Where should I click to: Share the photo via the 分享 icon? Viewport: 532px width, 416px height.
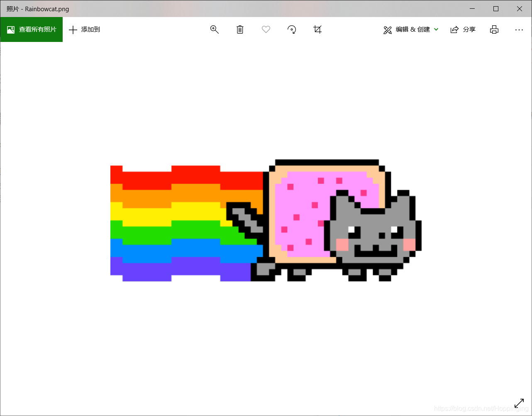454,29
